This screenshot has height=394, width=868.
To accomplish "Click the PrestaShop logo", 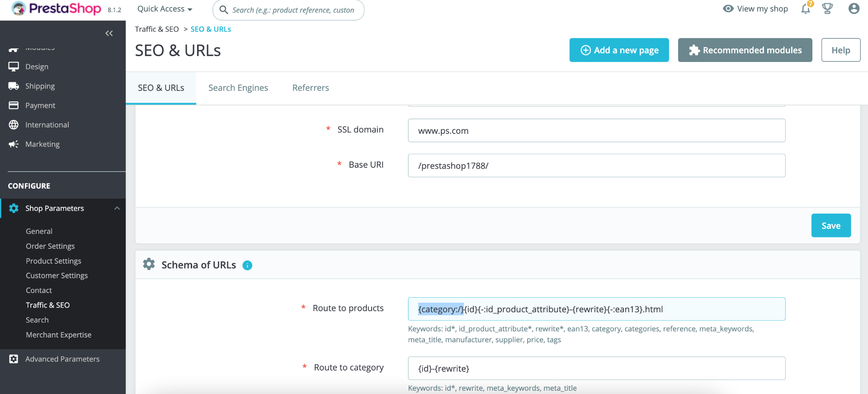I will tap(56, 9).
